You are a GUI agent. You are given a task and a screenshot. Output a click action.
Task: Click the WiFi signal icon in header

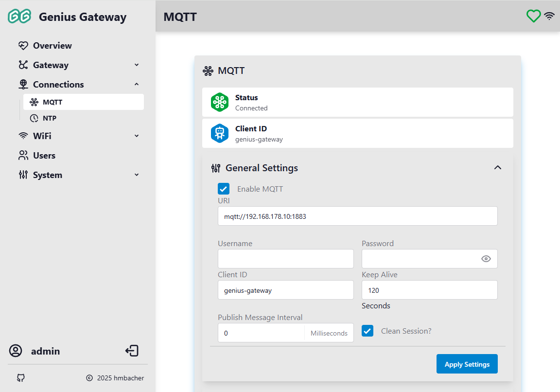[x=549, y=16]
